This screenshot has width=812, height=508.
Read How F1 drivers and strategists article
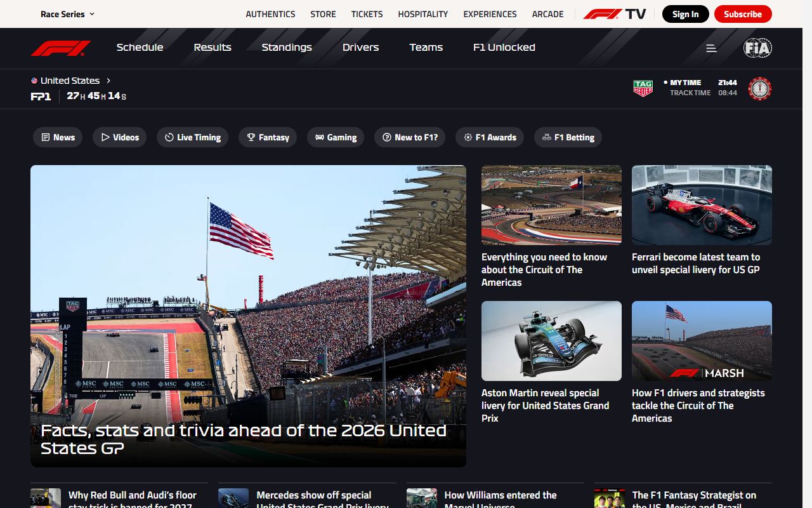(x=698, y=406)
